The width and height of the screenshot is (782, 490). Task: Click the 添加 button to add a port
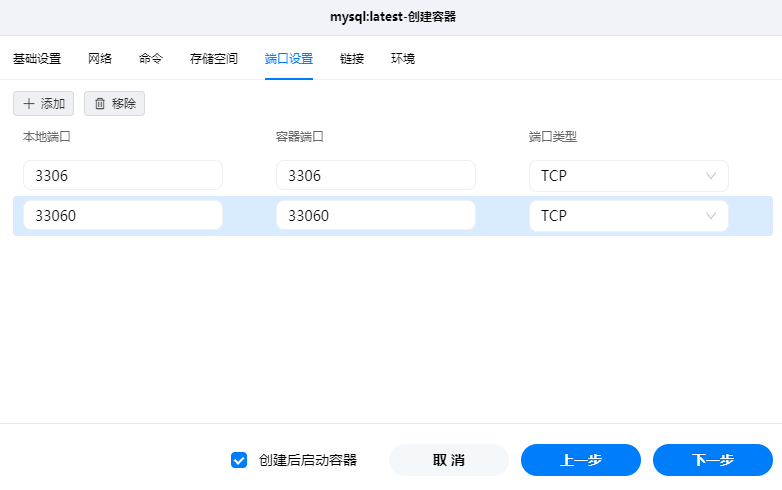coord(43,104)
